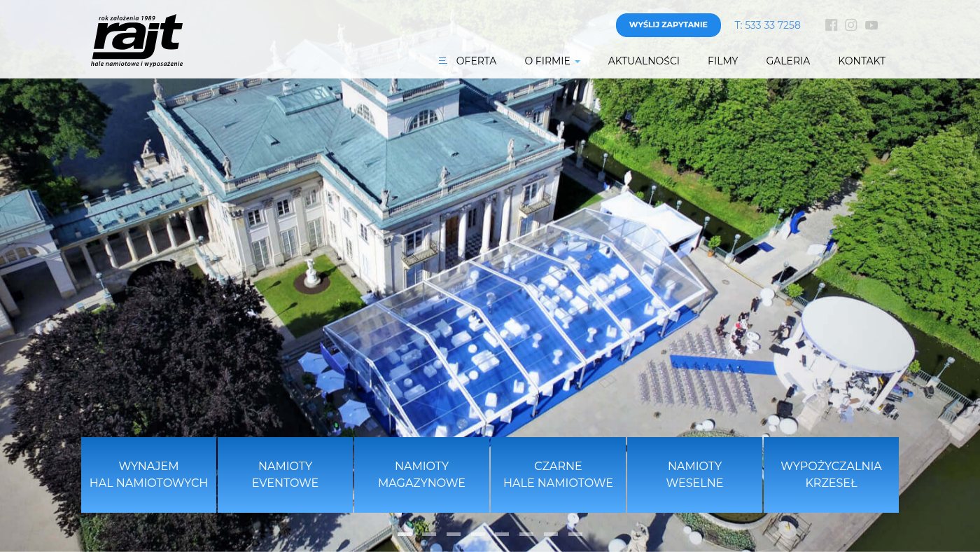Call the phone number 533 33 7258
This screenshot has width=980, height=552.
[767, 25]
